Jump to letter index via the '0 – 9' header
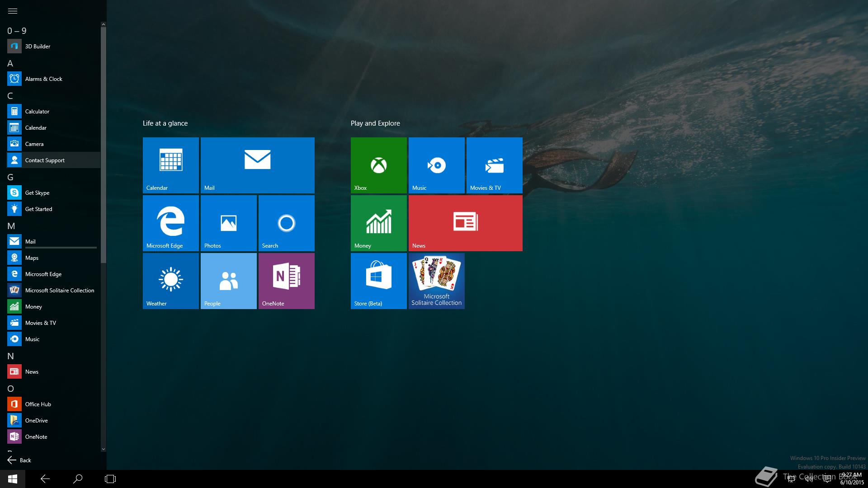Screen dimensions: 868x488 coord(17,31)
